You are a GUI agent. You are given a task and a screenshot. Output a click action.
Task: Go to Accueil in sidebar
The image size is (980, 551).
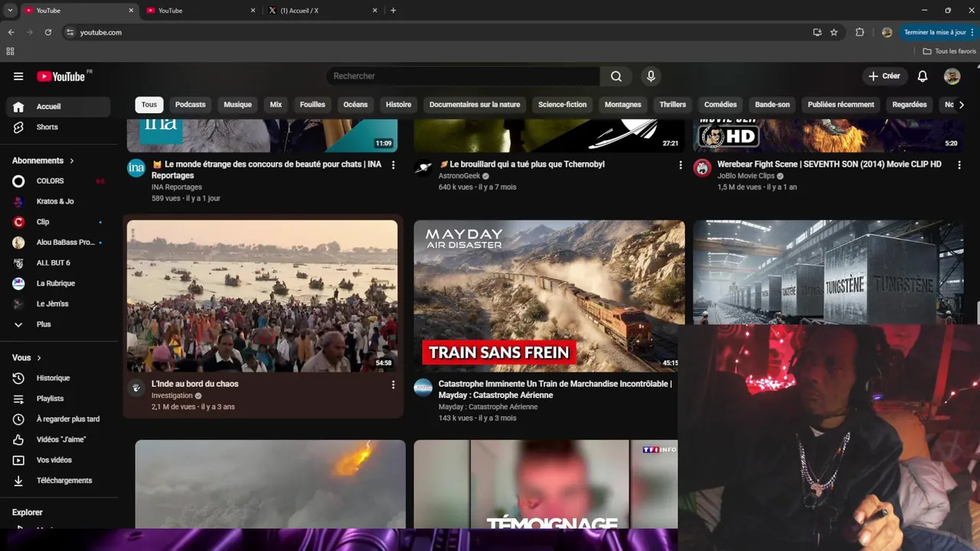59,106
